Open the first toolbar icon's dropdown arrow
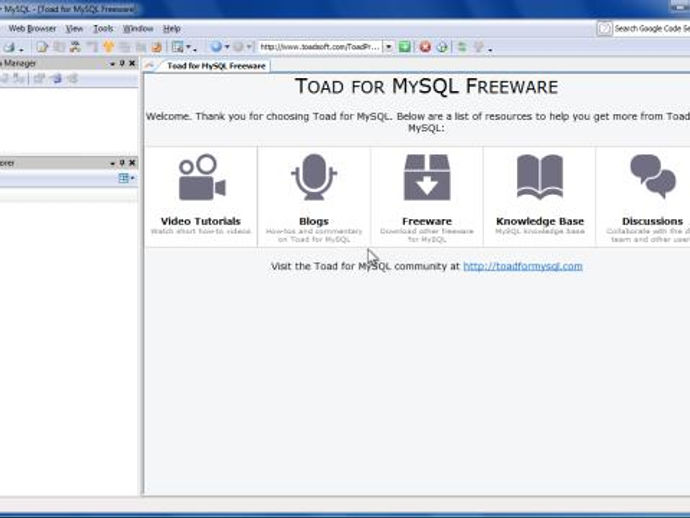 point(21,48)
